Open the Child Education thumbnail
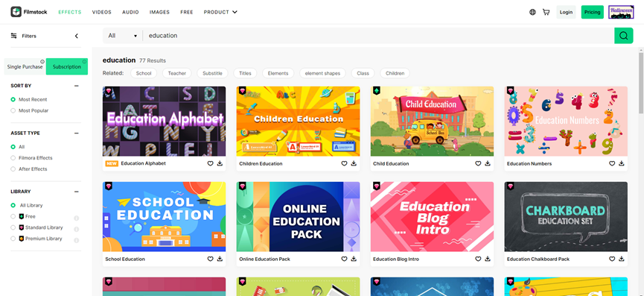 [432, 122]
